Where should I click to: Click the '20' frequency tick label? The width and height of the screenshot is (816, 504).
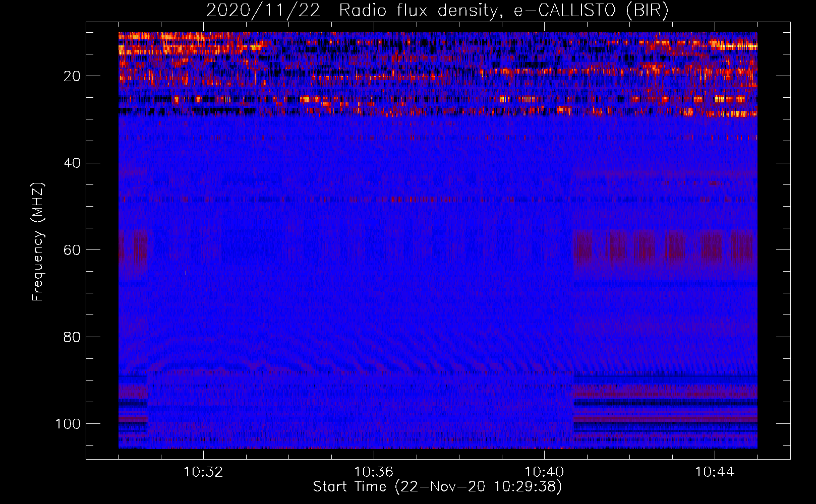pyautogui.click(x=72, y=76)
